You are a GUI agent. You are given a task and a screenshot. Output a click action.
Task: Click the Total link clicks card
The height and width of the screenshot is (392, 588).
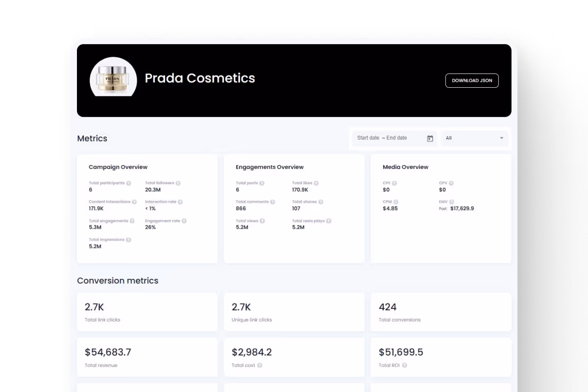(147, 312)
